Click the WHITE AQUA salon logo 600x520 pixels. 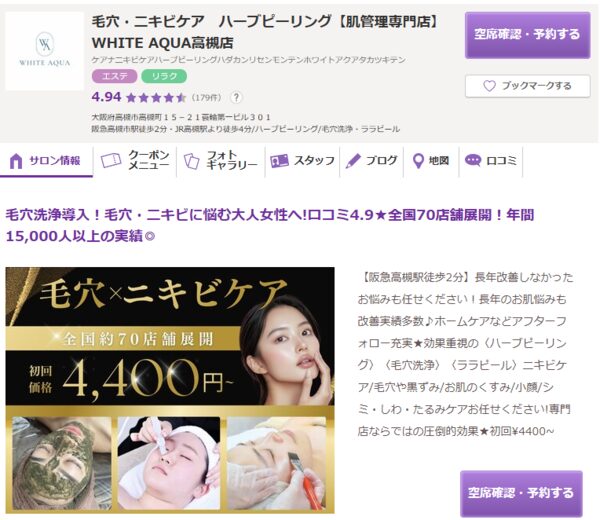[44, 51]
